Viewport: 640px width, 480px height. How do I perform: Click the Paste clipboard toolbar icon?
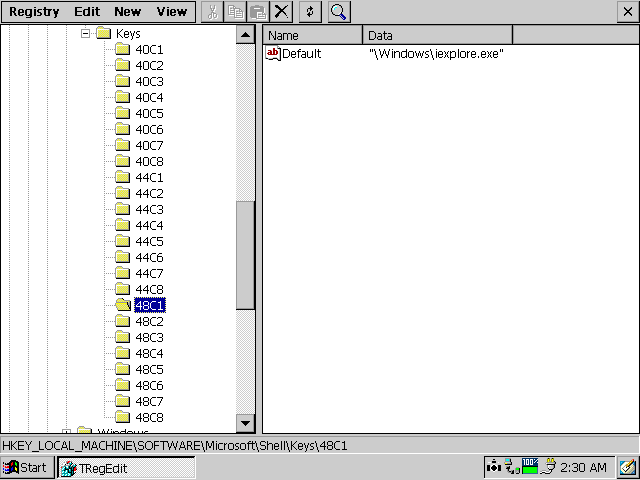point(256,12)
